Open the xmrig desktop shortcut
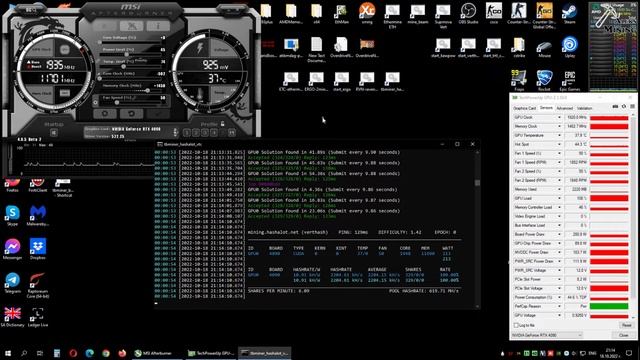This screenshot has height=360, width=640. coord(367,14)
